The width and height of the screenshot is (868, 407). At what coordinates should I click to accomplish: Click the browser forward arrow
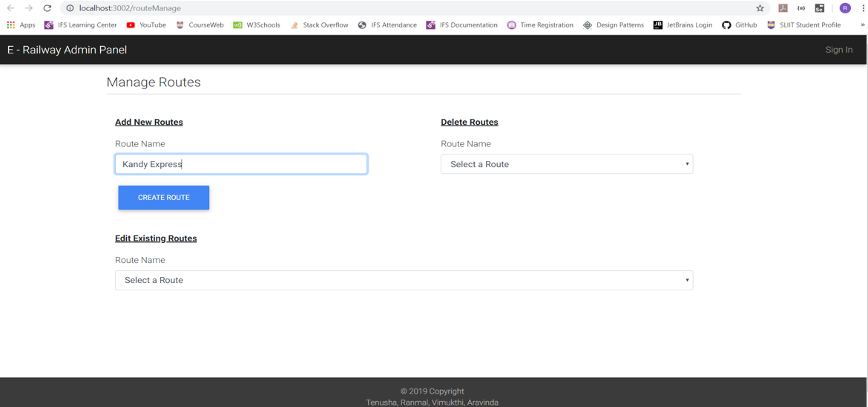[x=29, y=8]
